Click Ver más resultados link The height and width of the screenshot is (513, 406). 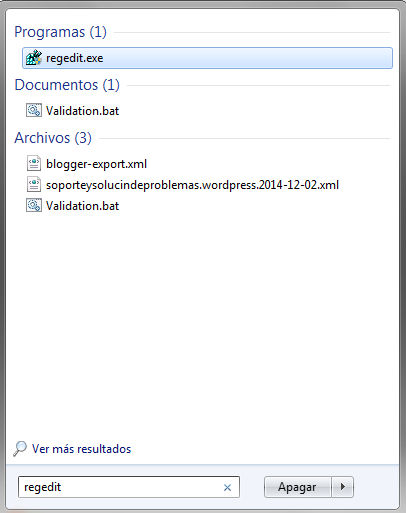pos(81,449)
